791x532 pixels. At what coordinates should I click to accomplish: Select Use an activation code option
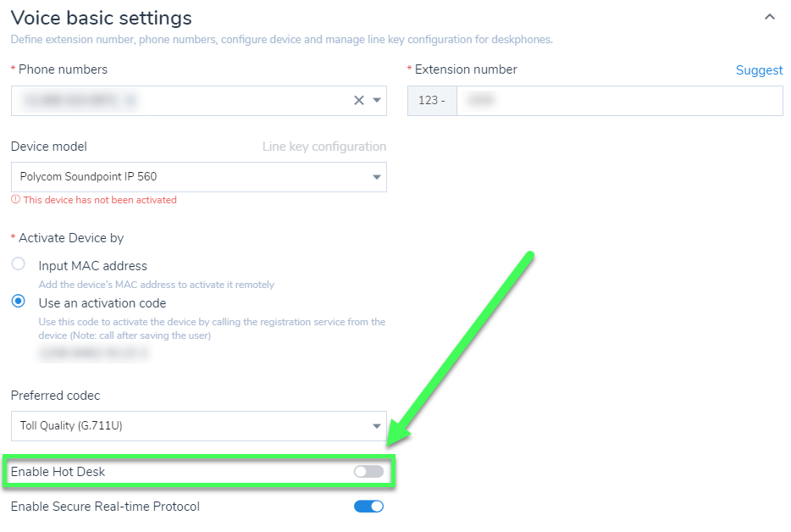pyautogui.click(x=18, y=302)
